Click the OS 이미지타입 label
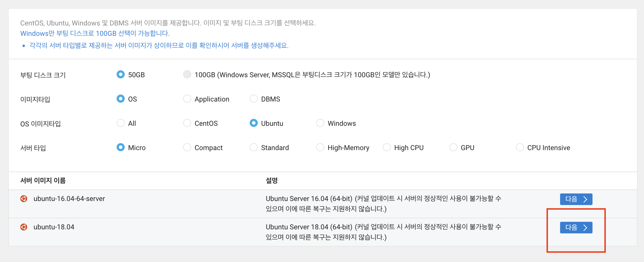This screenshot has width=644, height=262. 41,124
